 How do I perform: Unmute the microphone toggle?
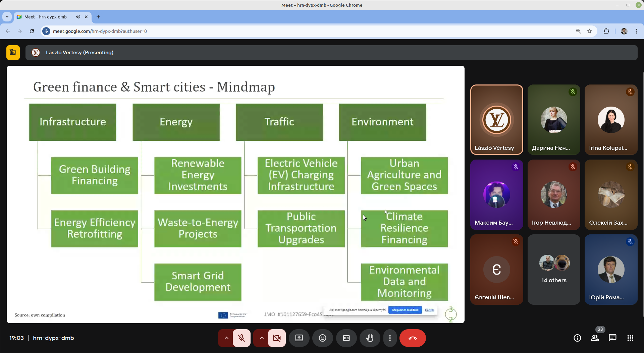241,338
